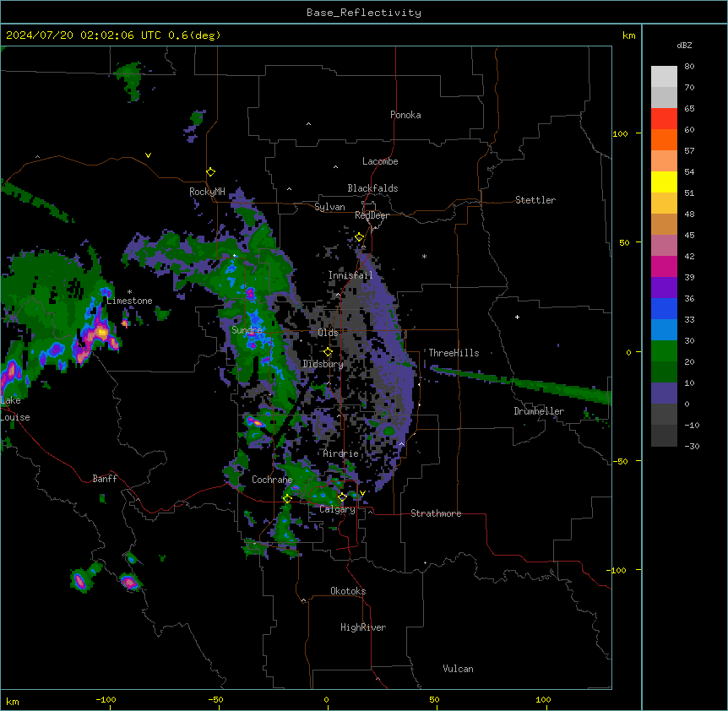
Task: Pick the orange 60-57 dBZ legend swatch
Action: (x=664, y=139)
